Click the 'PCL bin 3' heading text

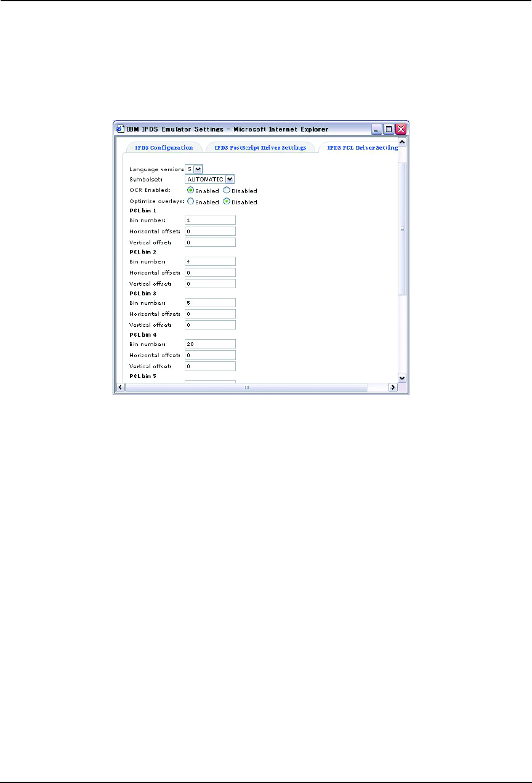tap(143, 293)
